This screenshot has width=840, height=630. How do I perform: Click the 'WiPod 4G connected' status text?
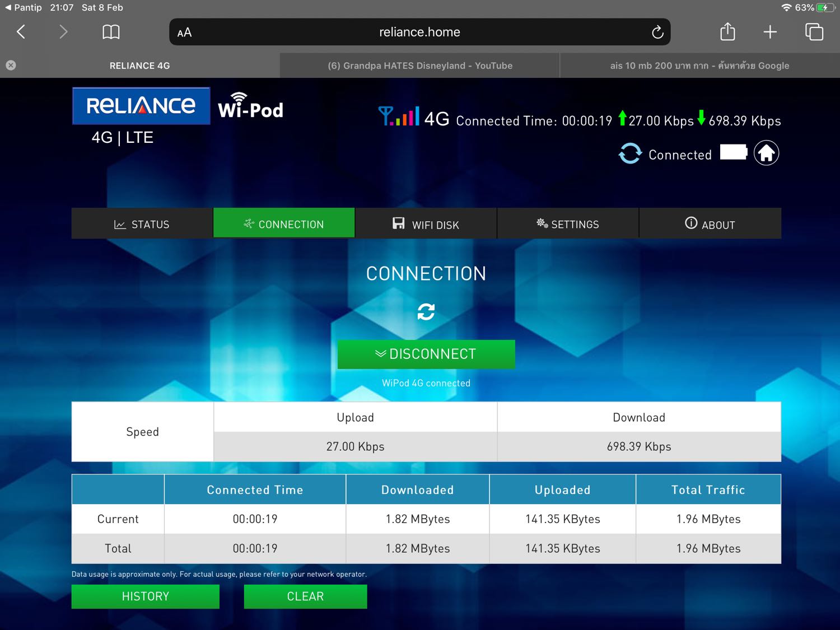click(x=426, y=383)
